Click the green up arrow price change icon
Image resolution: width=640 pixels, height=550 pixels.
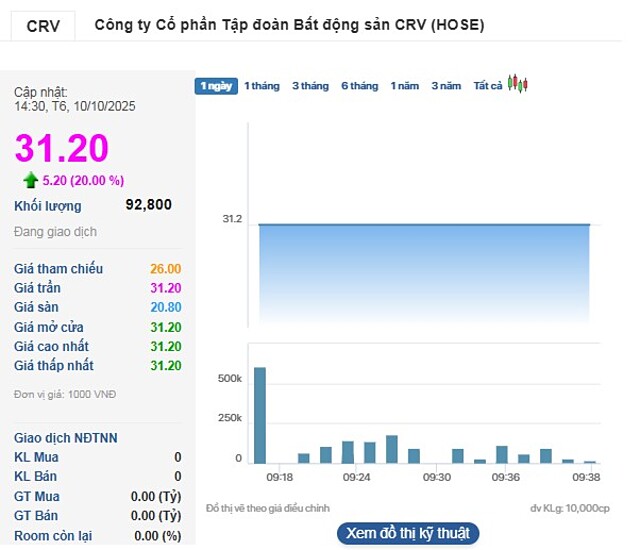tap(30, 180)
